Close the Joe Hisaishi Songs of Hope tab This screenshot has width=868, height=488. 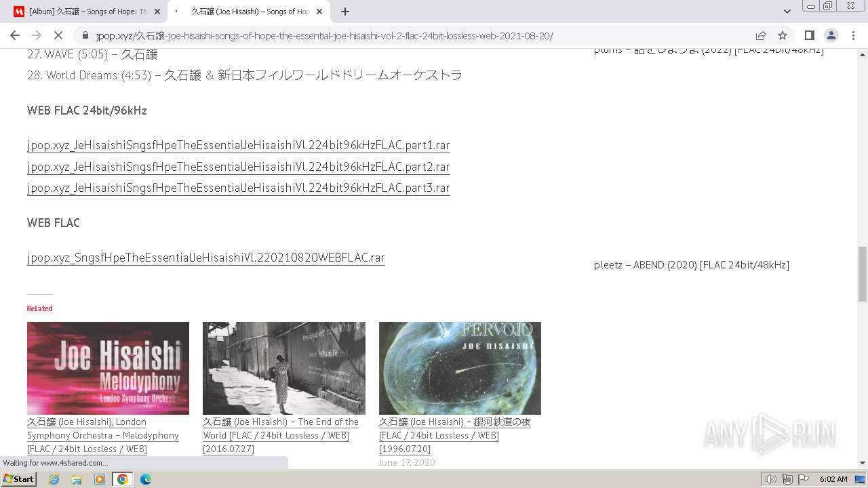point(319,12)
